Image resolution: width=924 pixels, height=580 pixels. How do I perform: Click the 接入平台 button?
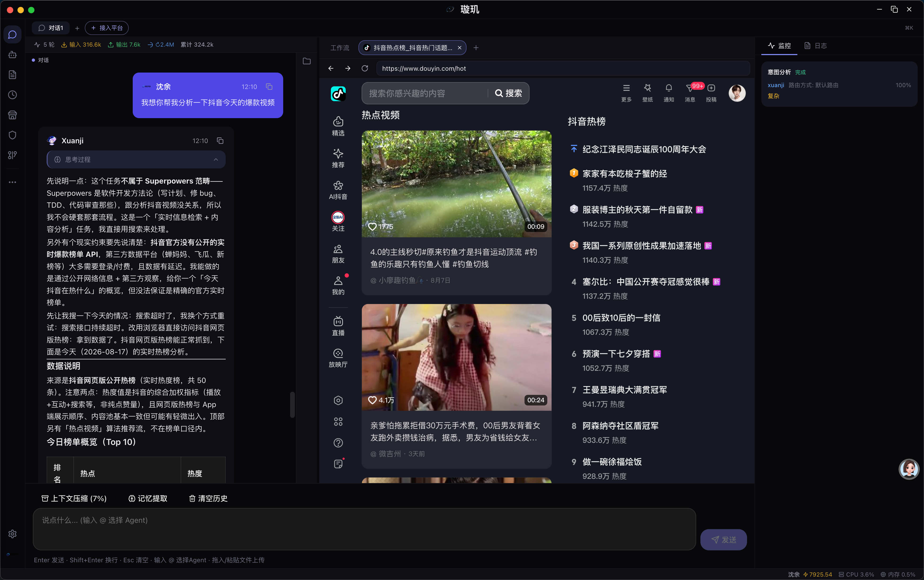point(107,28)
